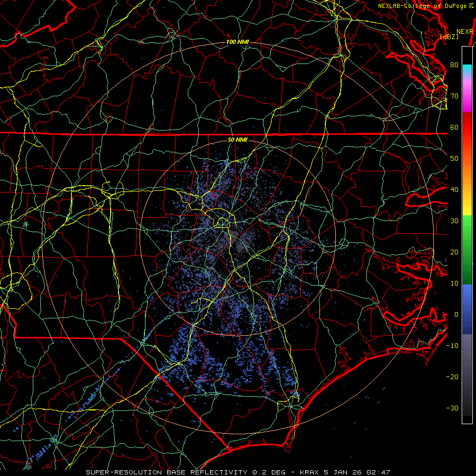476x476 pixels.
Task: Click the [dBZ] unit label above the color scale
Action: point(449,37)
